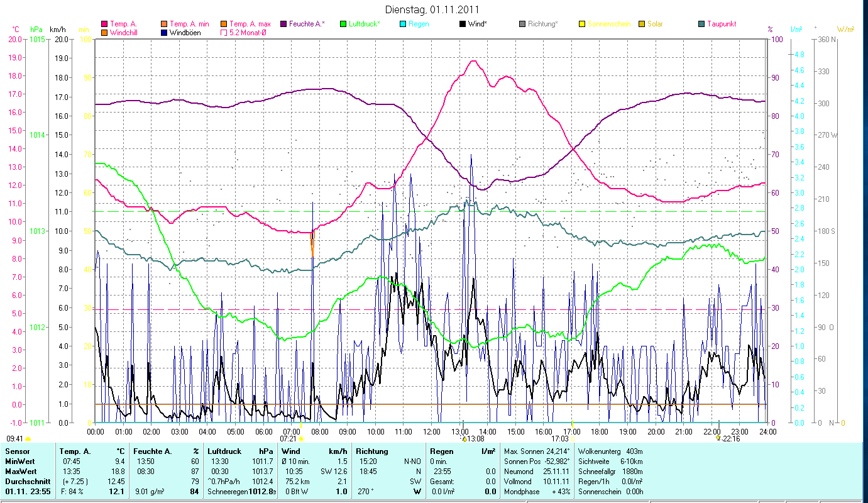The height and width of the screenshot is (503, 868).
Task: Click the moon marker at 22:16
Action: click(718, 439)
